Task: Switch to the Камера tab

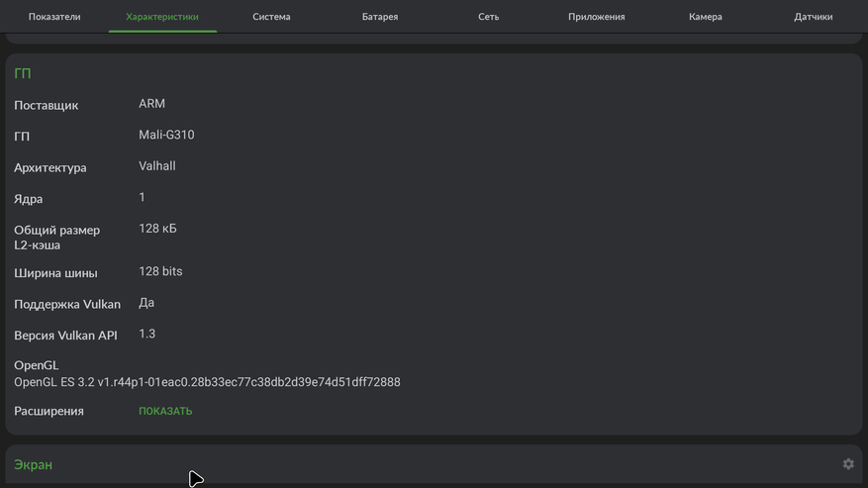Action: (x=706, y=17)
